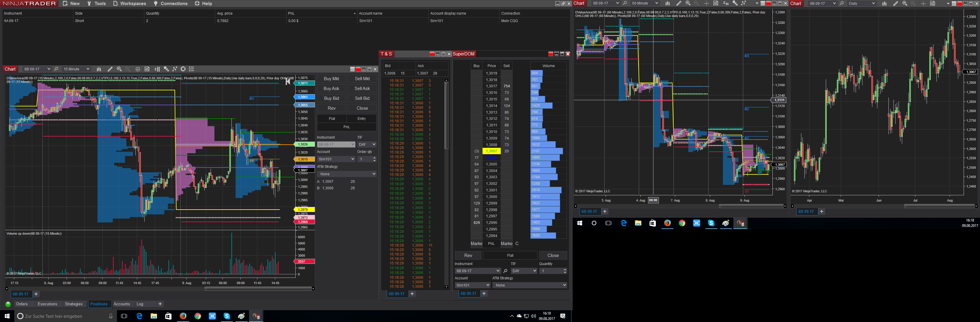Viewport: 980px width, 322px height.
Task: Open the 15 Minute interval dropdown
Action: point(88,69)
